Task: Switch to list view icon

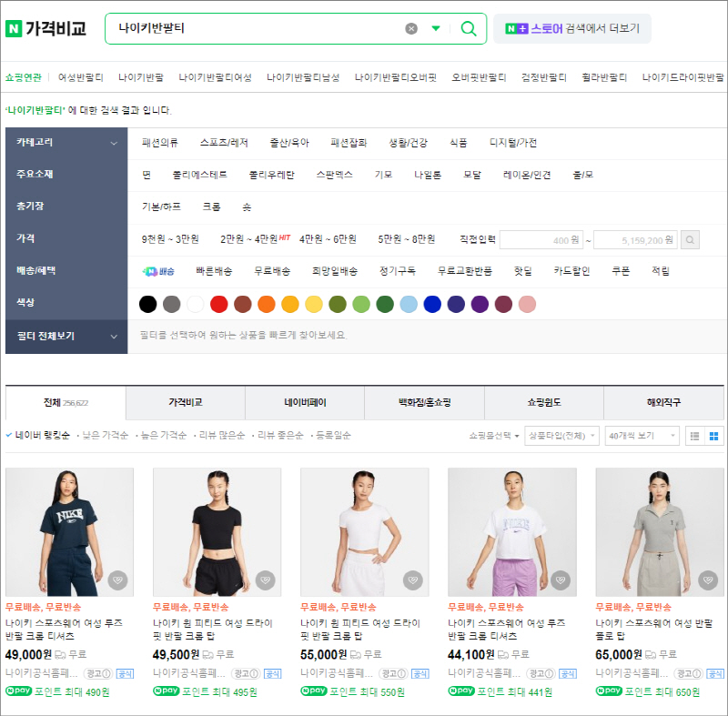Action: [x=694, y=436]
